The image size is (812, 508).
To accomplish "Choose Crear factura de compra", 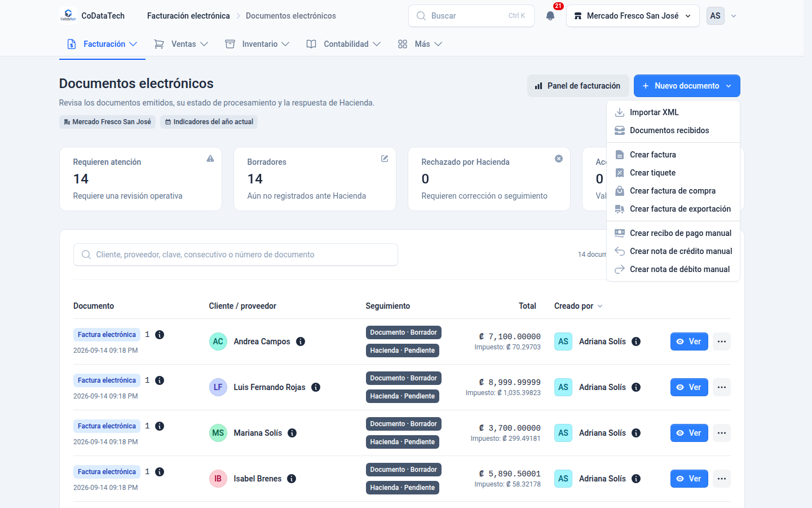I will pos(673,191).
